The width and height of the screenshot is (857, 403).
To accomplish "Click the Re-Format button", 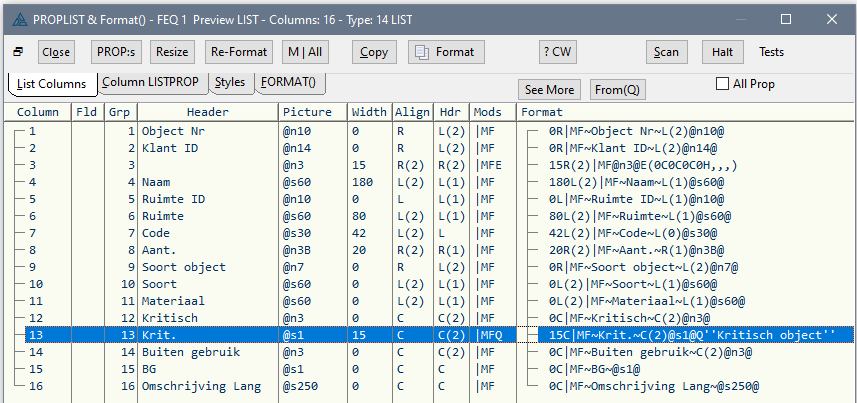I will pos(238,52).
